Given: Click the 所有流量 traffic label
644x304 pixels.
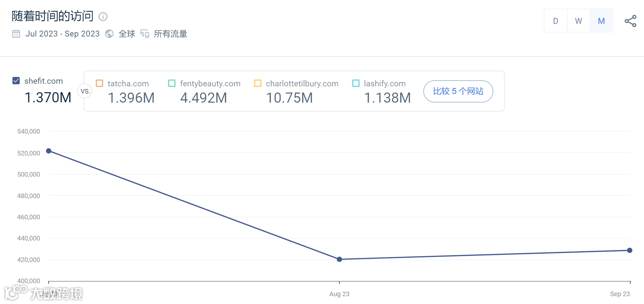Looking at the screenshot, I should click(x=170, y=34).
